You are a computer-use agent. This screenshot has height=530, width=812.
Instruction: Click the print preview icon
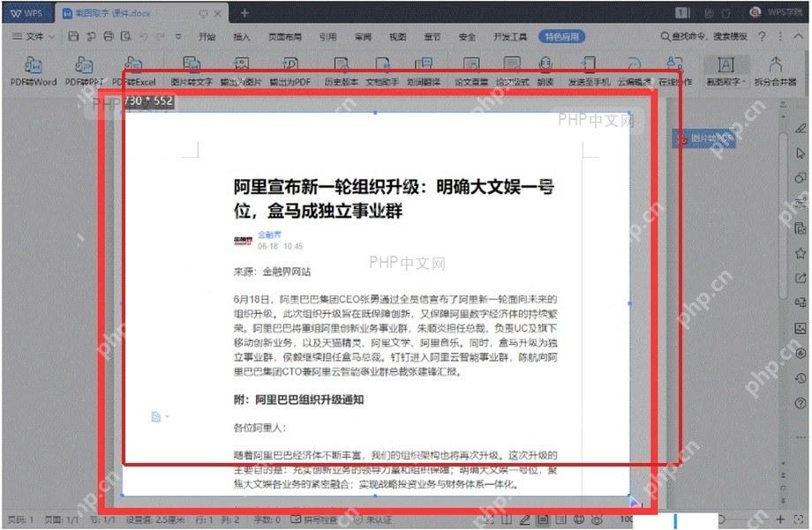126,36
